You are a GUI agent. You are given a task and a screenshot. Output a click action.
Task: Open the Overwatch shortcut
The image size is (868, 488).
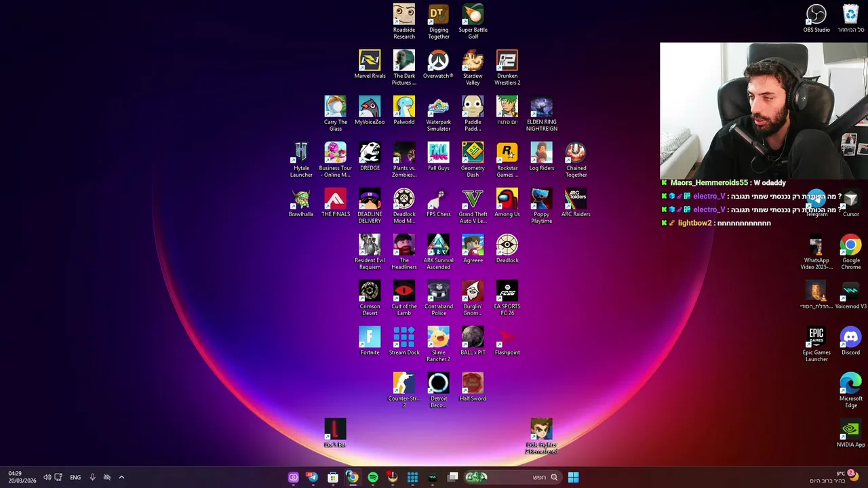click(438, 64)
